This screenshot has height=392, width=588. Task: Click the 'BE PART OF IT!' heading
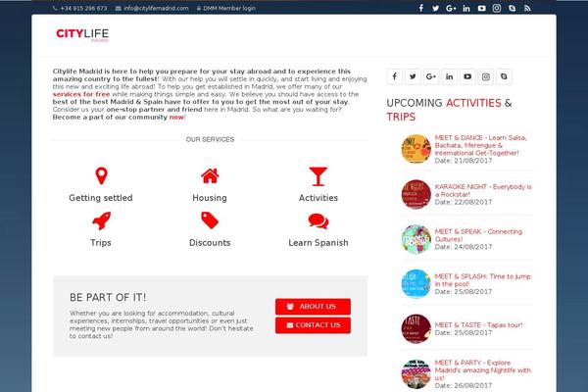click(x=108, y=298)
